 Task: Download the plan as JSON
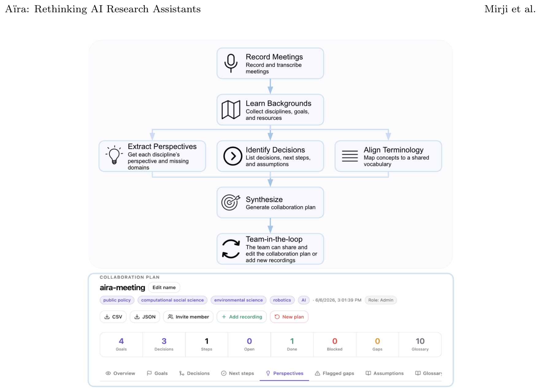pyautogui.click(x=145, y=317)
